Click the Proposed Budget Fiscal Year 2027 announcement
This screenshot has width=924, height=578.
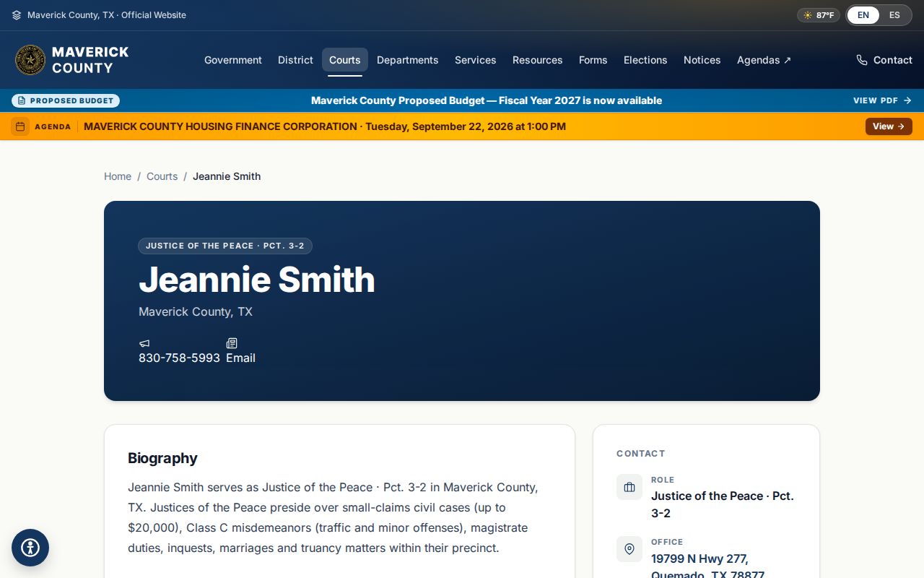click(487, 100)
